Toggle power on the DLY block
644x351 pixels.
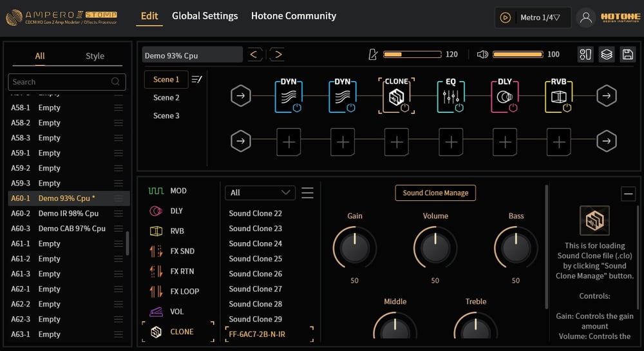(x=513, y=108)
